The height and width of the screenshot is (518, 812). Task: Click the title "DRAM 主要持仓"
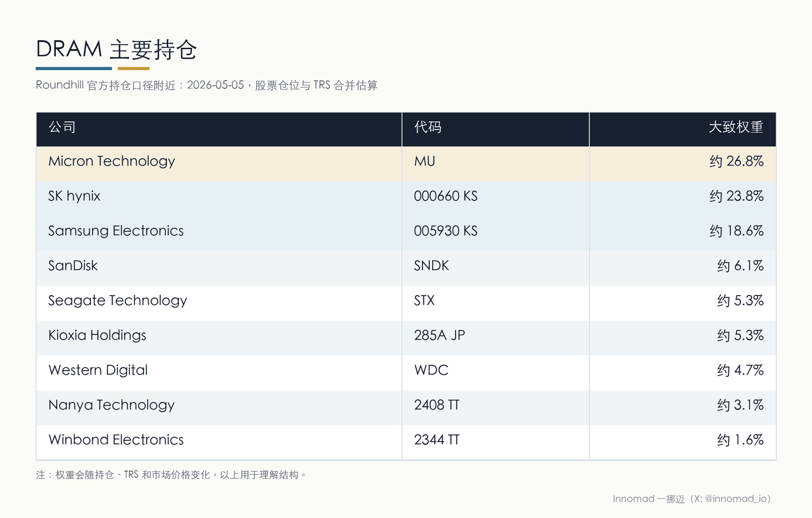pos(116,49)
